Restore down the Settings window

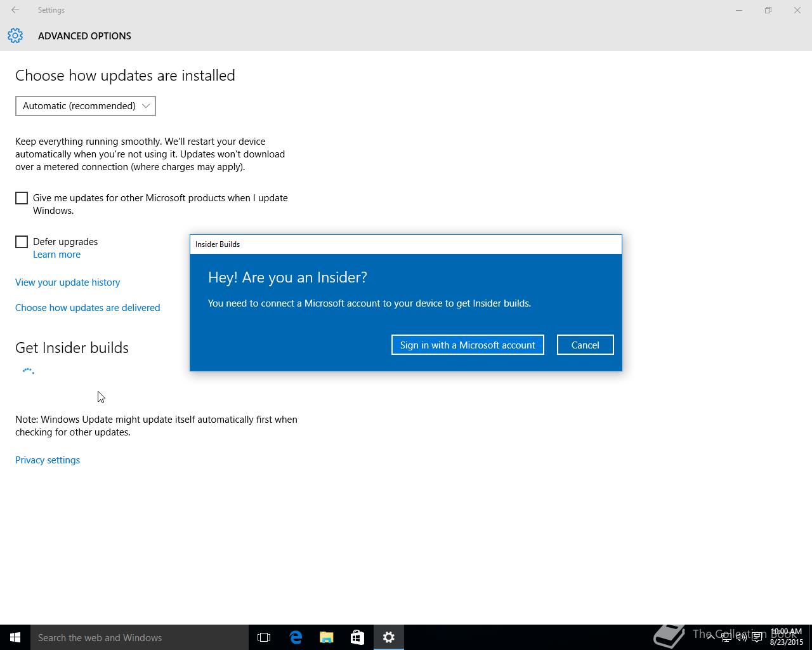[768, 10]
